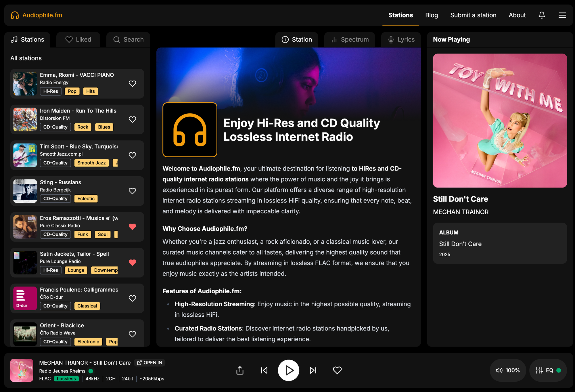Open the EQ equalizer panel

pos(548,370)
